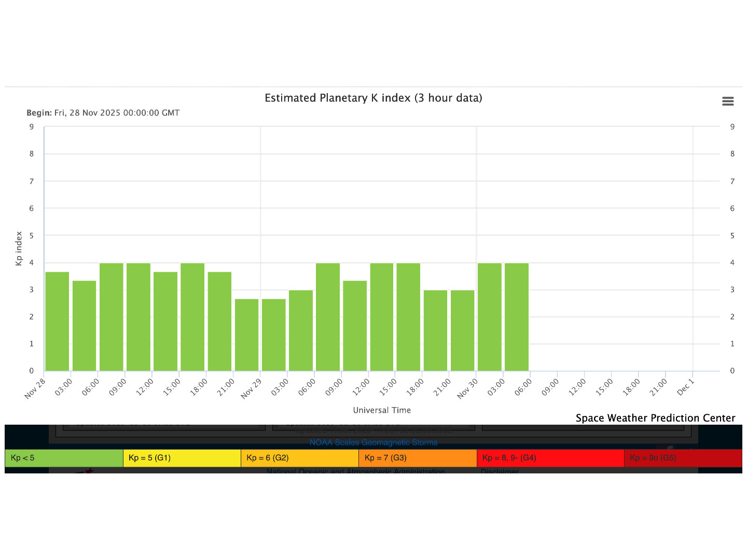747x560 pixels.
Task: Open National Oceanic and Atmospheric Administration link
Action: pos(355,471)
